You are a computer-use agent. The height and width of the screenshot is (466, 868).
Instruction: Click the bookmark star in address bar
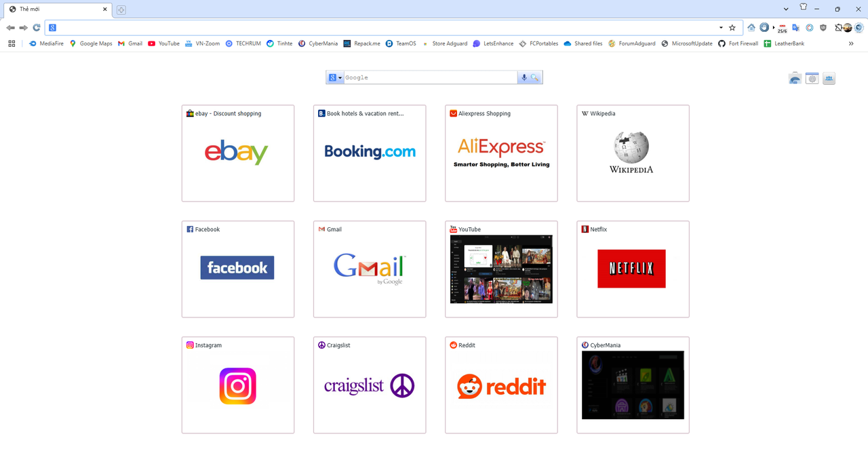(x=732, y=28)
